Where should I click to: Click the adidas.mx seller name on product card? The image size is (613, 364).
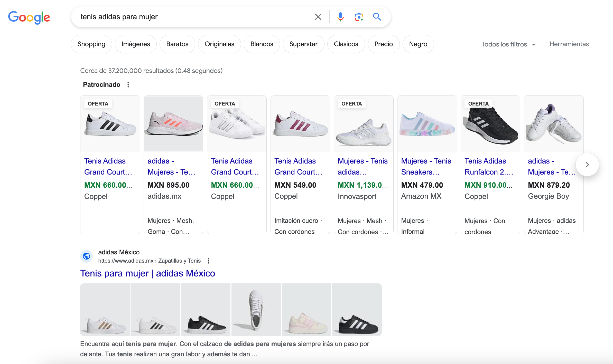164,196
